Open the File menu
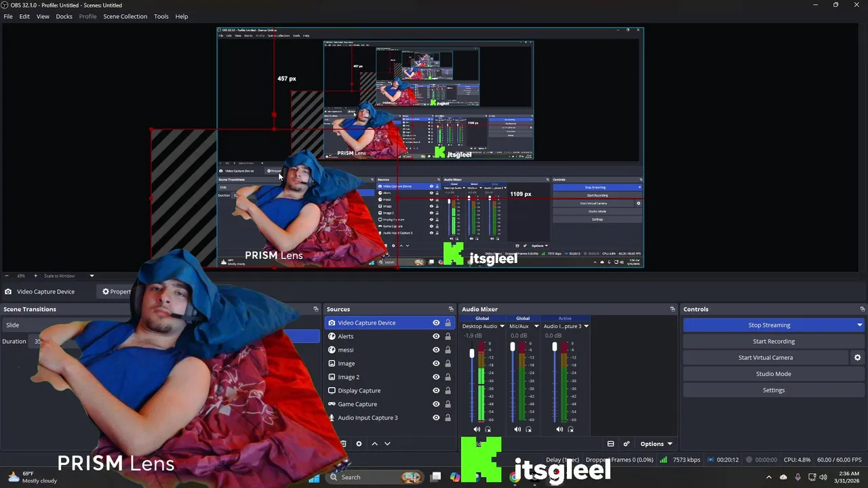868x488 pixels. click(8, 16)
